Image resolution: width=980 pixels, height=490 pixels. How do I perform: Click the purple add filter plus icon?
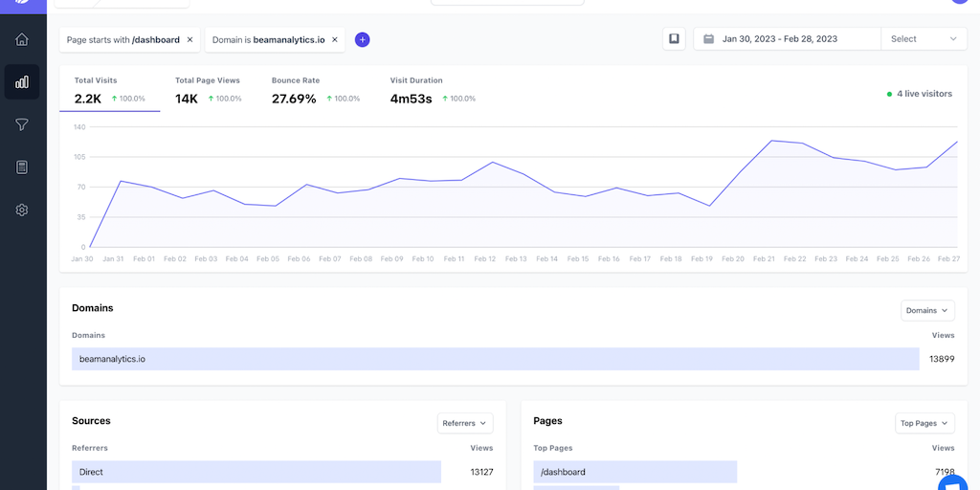point(362,39)
